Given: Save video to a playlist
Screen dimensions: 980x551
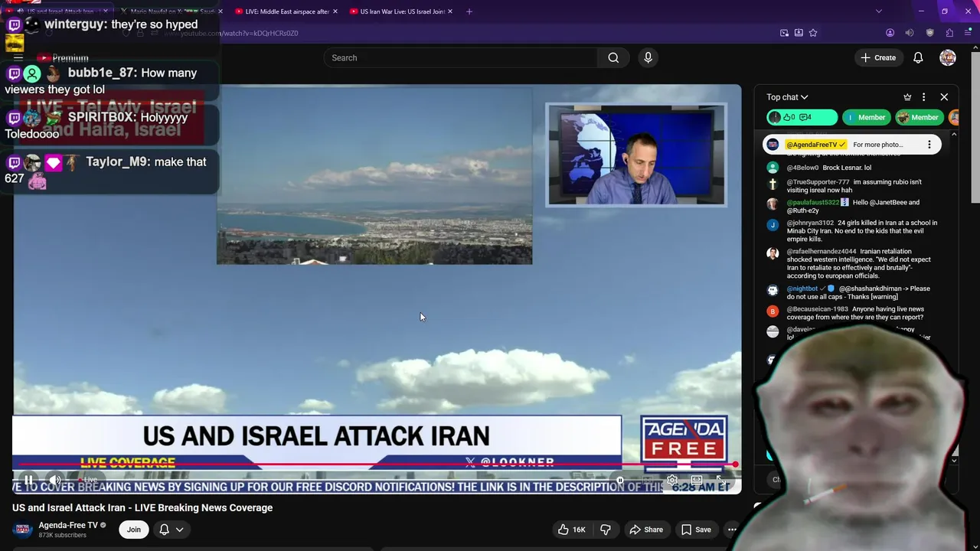Looking at the screenshot, I should 696,530.
